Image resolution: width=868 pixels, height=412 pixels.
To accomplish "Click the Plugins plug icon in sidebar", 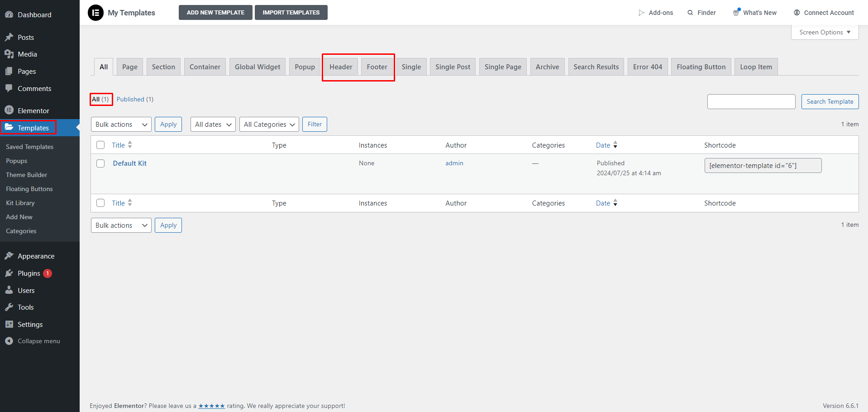I will point(9,273).
